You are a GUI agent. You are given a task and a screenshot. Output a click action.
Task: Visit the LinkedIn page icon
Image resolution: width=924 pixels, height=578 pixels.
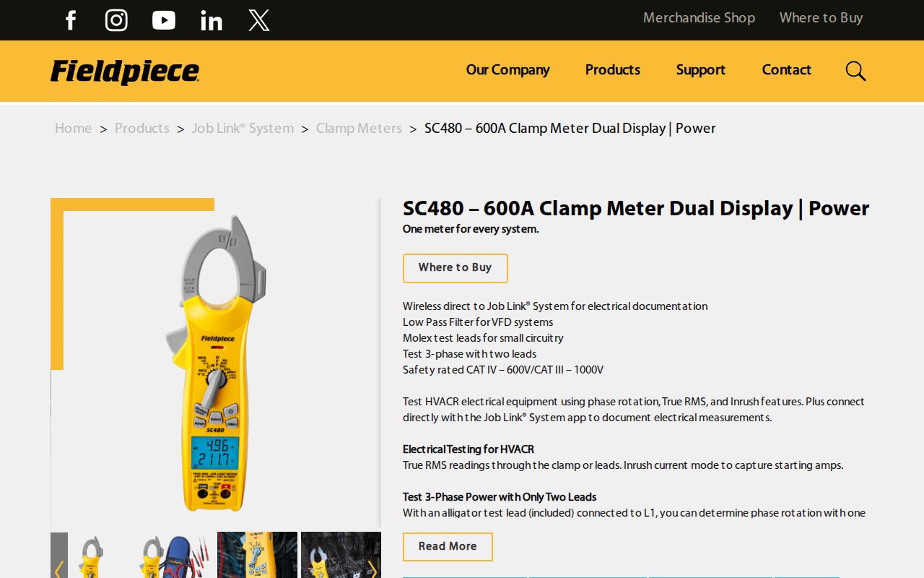coord(212,20)
